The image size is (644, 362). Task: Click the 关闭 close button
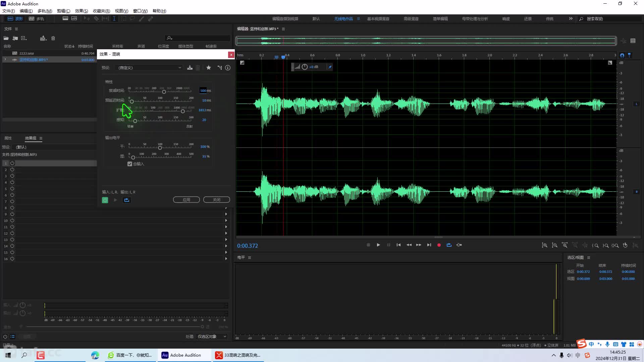pos(217,200)
